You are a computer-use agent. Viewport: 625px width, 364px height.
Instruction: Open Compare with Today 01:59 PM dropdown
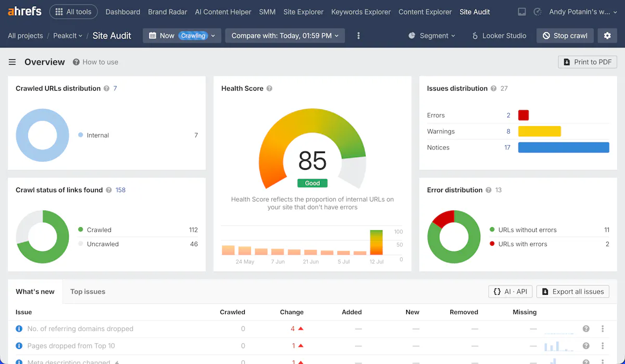click(x=285, y=35)
